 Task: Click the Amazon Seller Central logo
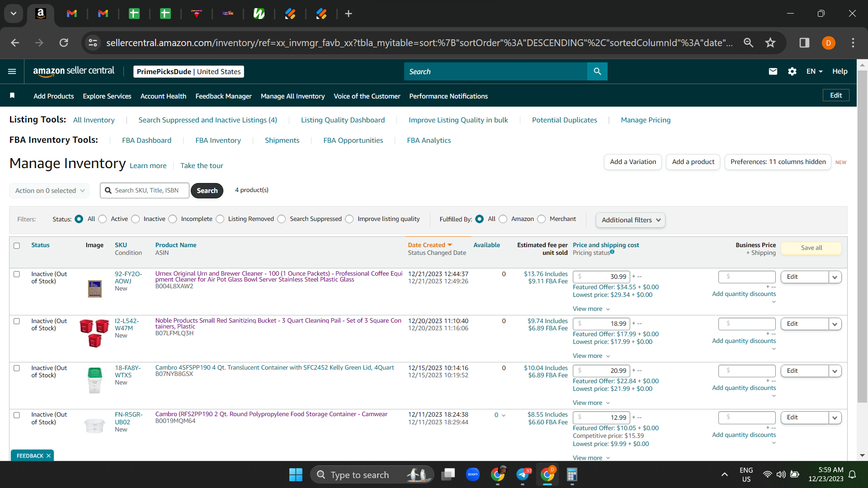[74, 71]
